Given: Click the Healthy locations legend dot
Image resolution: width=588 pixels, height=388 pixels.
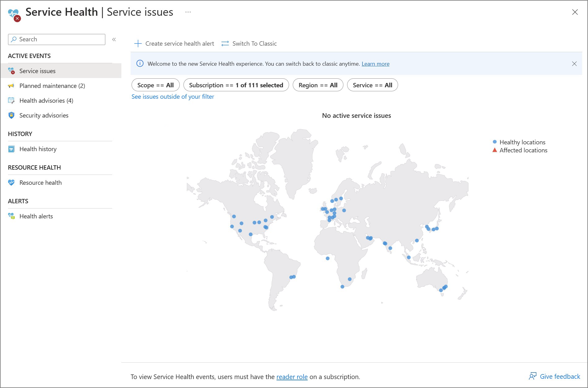Looking at the screenshot, I should pyautogui.click(x=495, y=142).
